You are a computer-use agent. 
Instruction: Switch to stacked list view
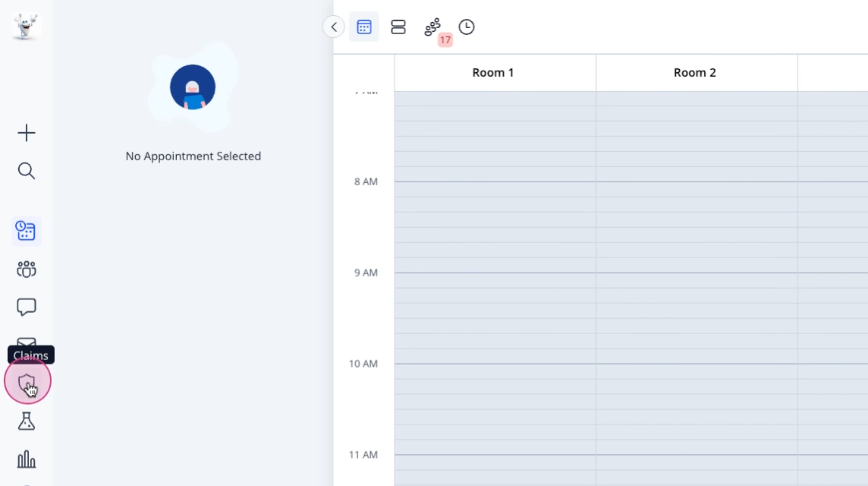pyautogui.click(x=398, y=27)
